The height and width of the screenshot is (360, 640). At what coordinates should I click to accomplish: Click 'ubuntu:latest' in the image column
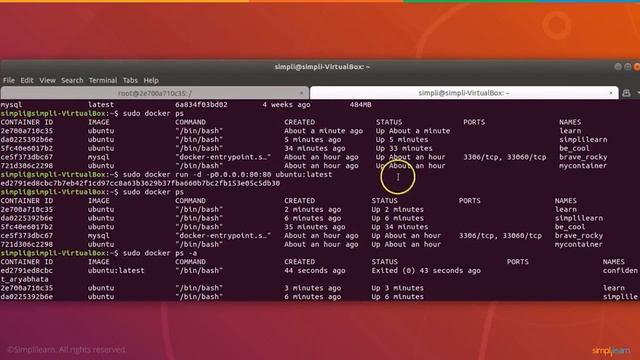[116, 271]
